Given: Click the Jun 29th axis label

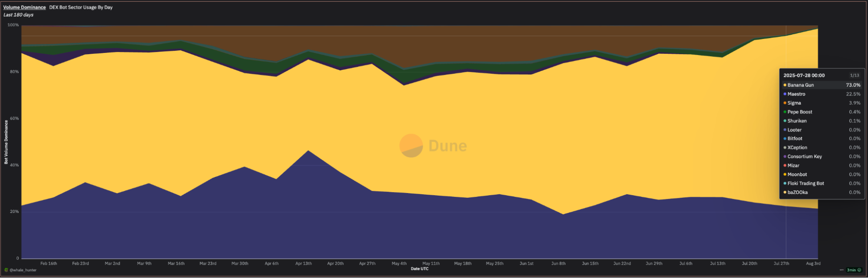Looking at the screenshot, I should pyautogui.click(x=654, y=264).
